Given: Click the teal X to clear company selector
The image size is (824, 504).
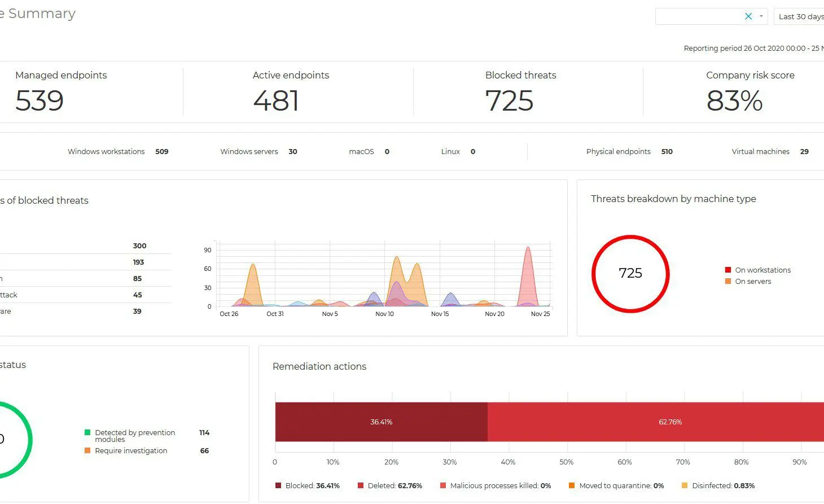Looking at the screenshot, I should (748, 16).
